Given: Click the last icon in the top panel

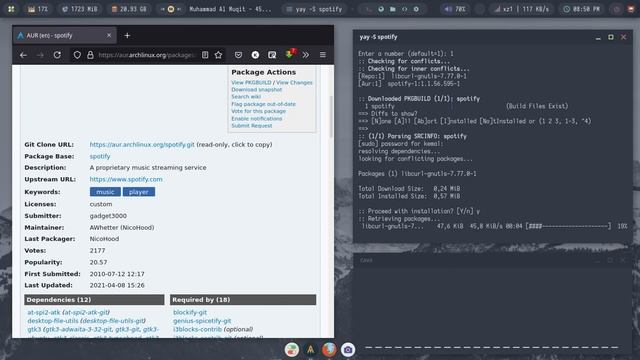Looking at the screenshot, I should (x=631, y=9).
